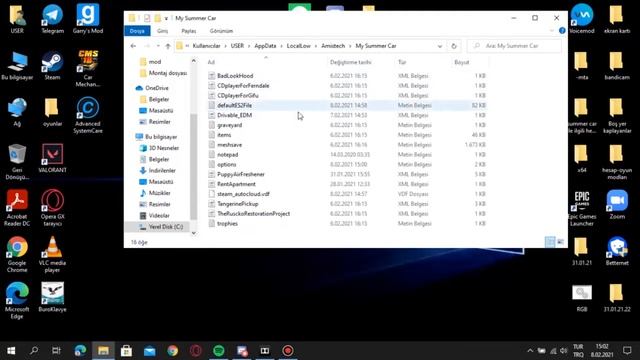The height and width of the screenshot is (360, 640).
Task: Launch the VALORANT desktop shortcut
Action: tap(52, 158)
